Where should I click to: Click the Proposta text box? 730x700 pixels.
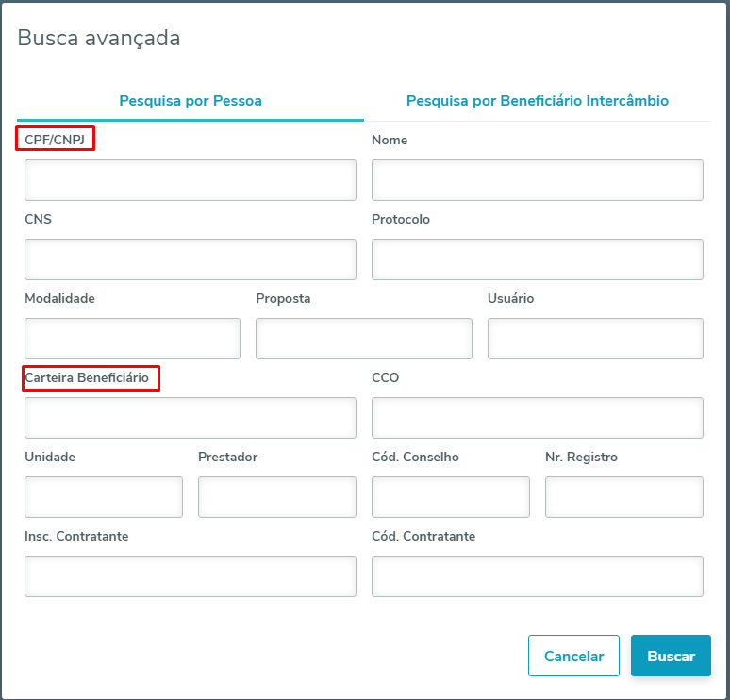pyautogui.click(x=363, y=339)
